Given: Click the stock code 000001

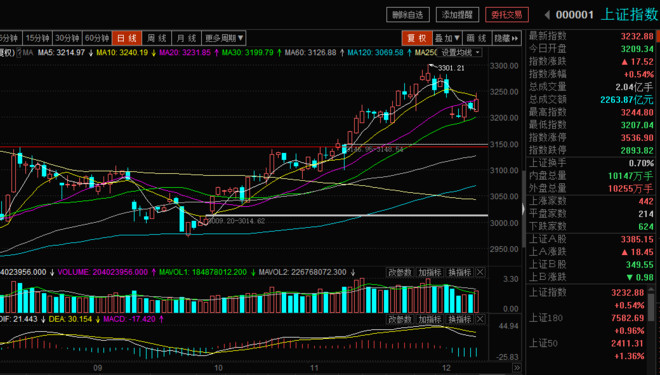Looking at the screenshot, I should coord(575,15).
